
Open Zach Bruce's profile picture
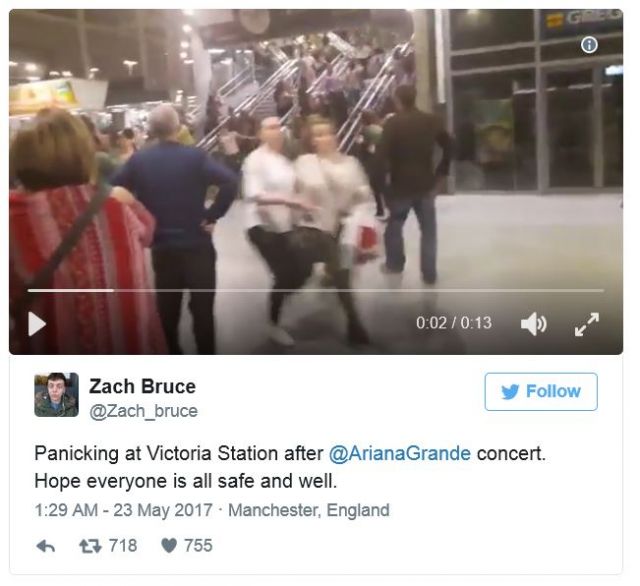tap(56, 395)
